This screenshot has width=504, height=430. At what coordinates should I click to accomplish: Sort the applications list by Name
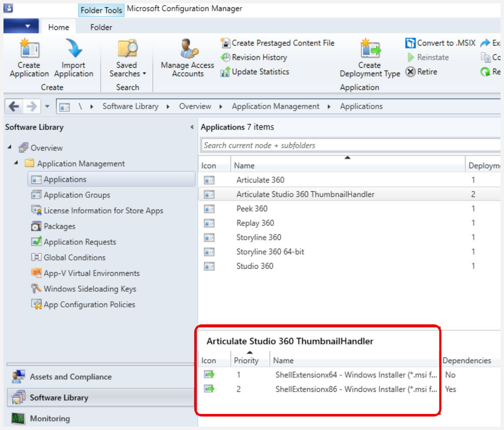click(348, 165)
